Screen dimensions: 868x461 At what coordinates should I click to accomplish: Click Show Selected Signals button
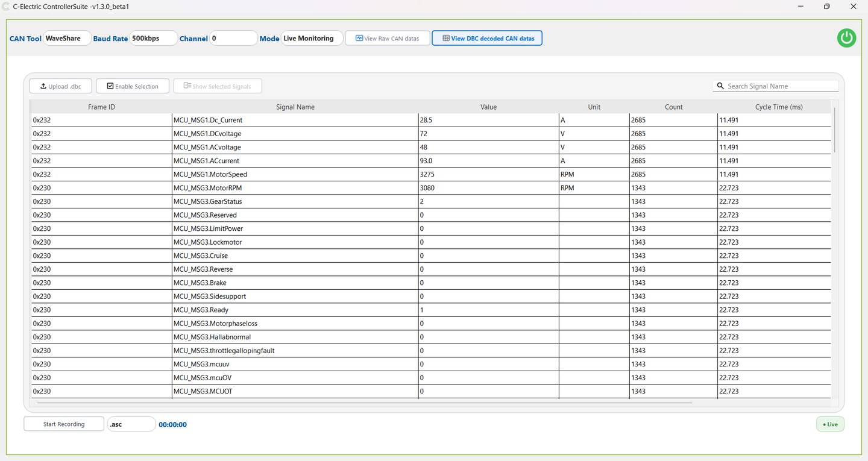coord(218,86)
